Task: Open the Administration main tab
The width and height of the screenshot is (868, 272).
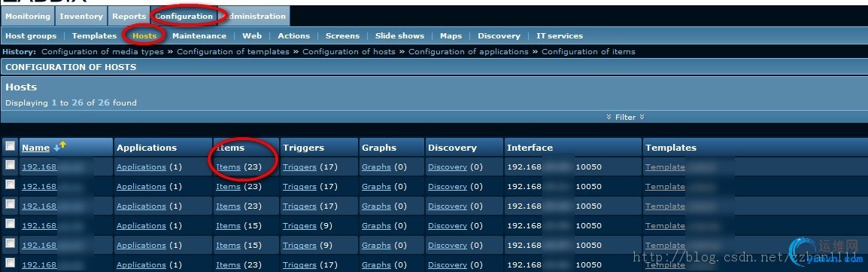Action: click(x=255, y=16)
